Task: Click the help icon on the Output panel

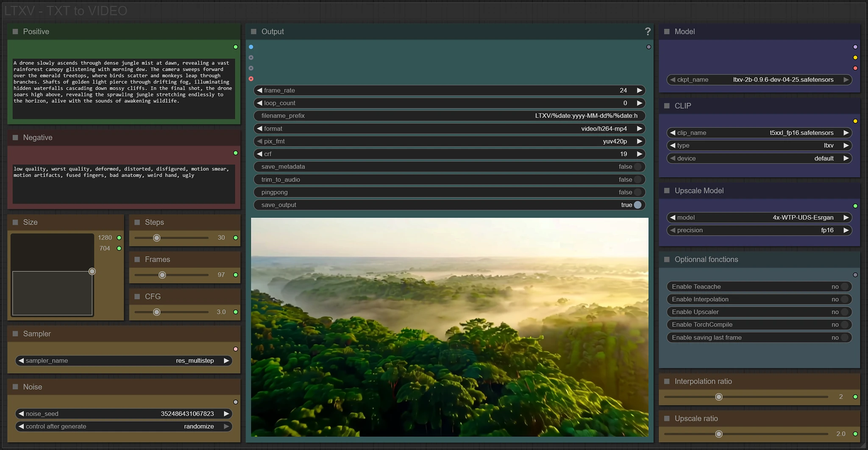Action: pos(648,31)
